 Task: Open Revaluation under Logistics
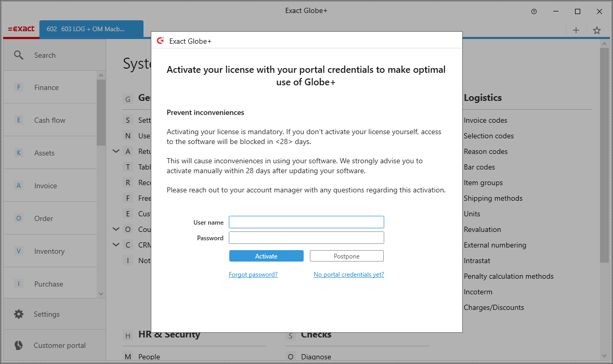coord(482,229)
